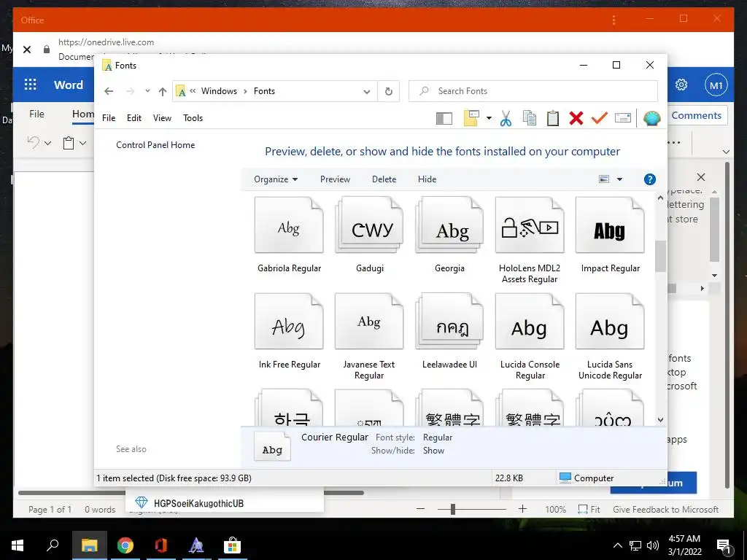Open the Word app launcher grid icon
The height and width of the screenshot is (560, 747).
[31, 85]
